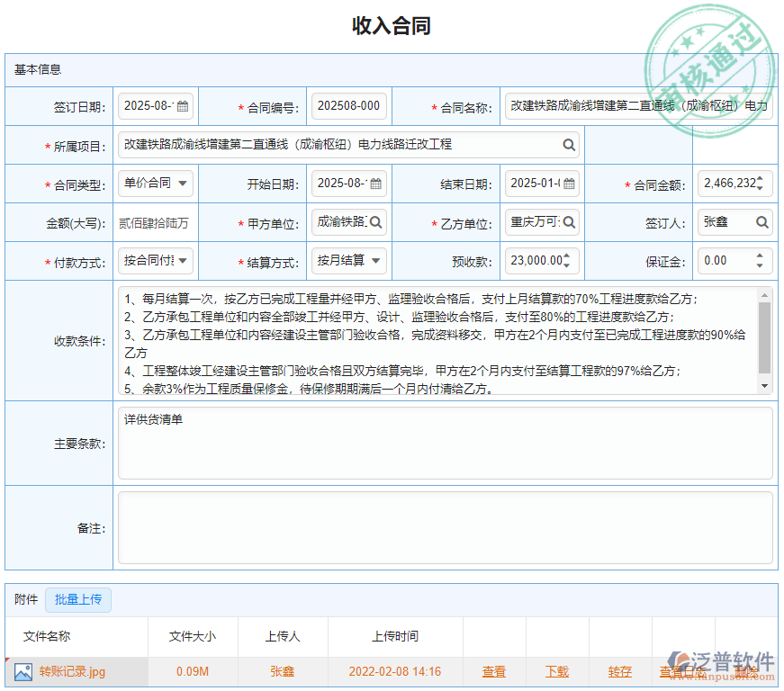
Task: Open the 所属项目 project search magnifier
Action: [569, 145]
